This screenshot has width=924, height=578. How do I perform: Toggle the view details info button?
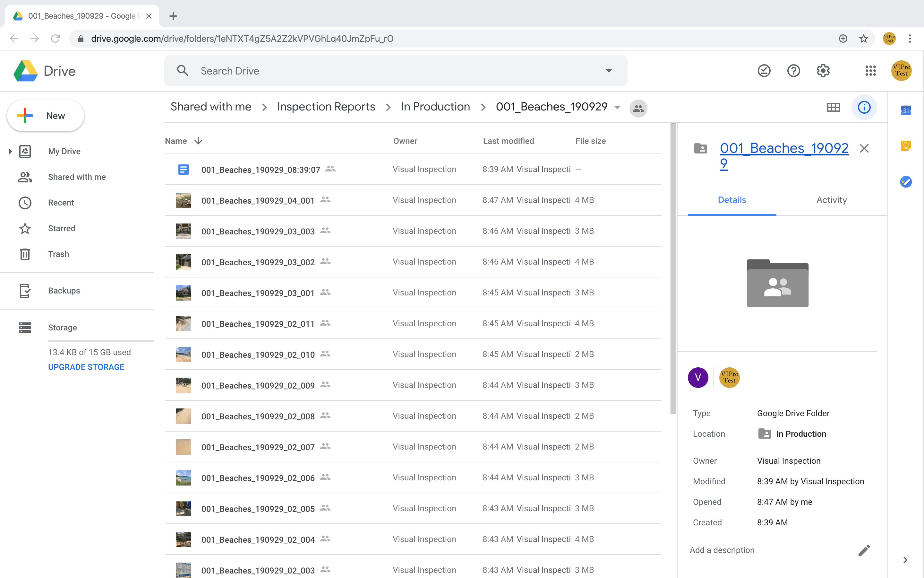[864, 108]
